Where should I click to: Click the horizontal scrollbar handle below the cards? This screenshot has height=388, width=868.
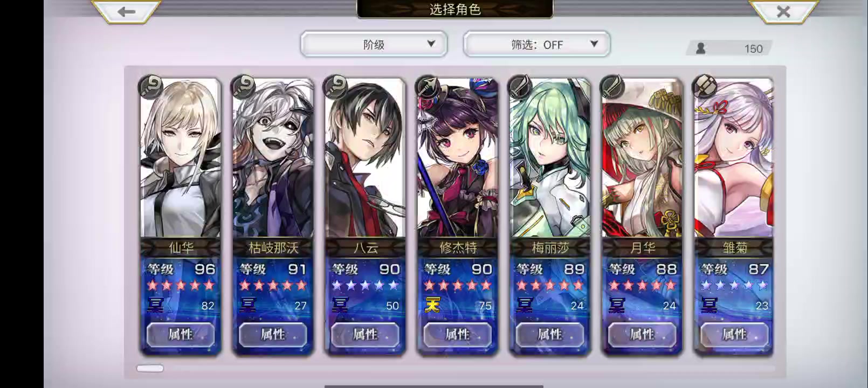[150, 368]
